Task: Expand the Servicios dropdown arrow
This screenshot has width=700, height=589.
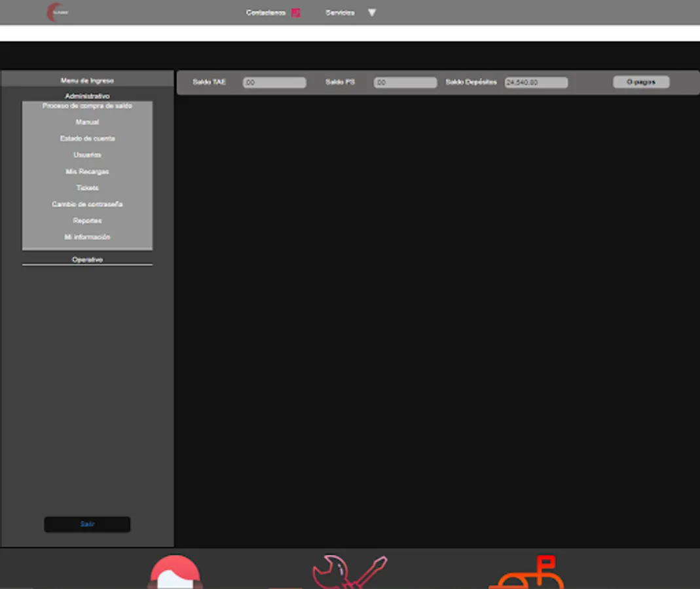Action: (371, 12)
